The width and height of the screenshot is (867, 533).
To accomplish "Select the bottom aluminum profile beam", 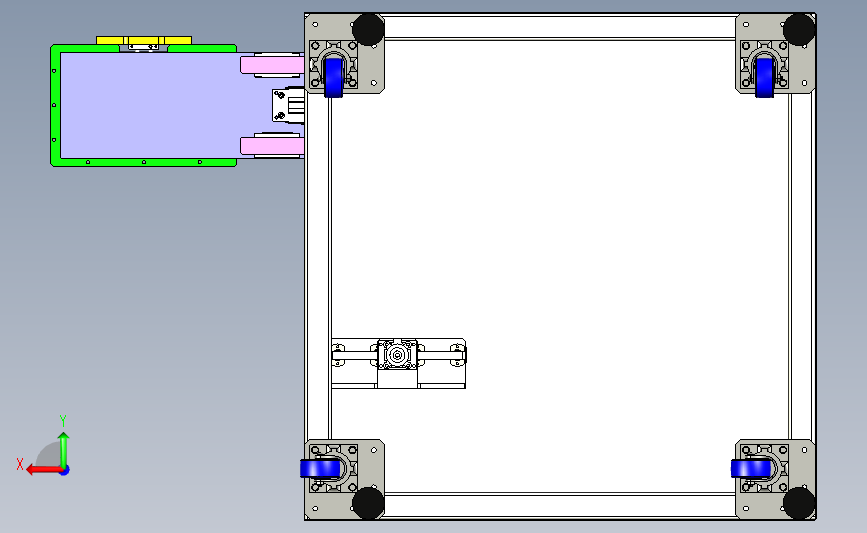I will 560,505.
